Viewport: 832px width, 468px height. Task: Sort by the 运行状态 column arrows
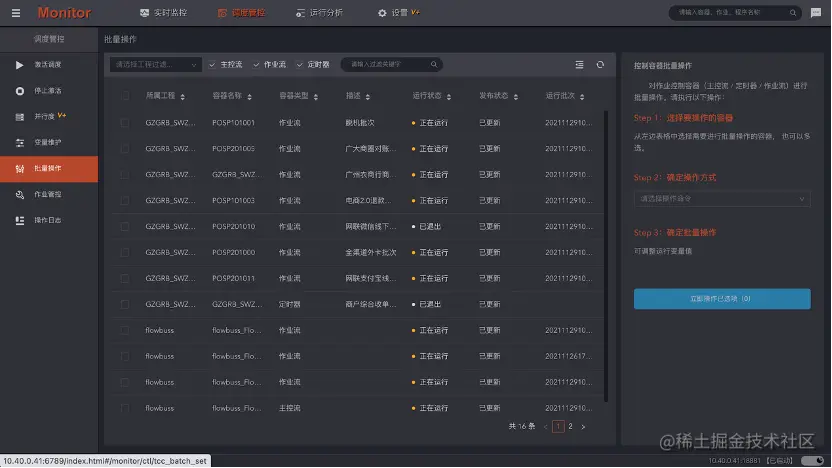point(449,97)
